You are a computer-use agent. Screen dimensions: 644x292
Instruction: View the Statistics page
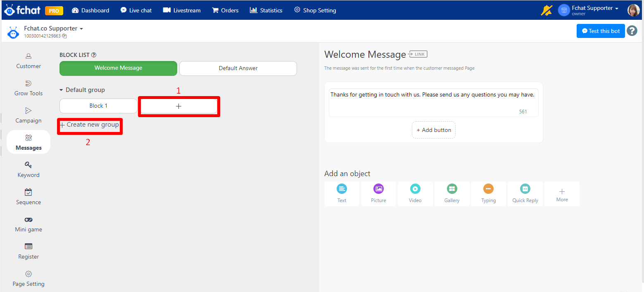pyautogui.click(x=266, y=10)
